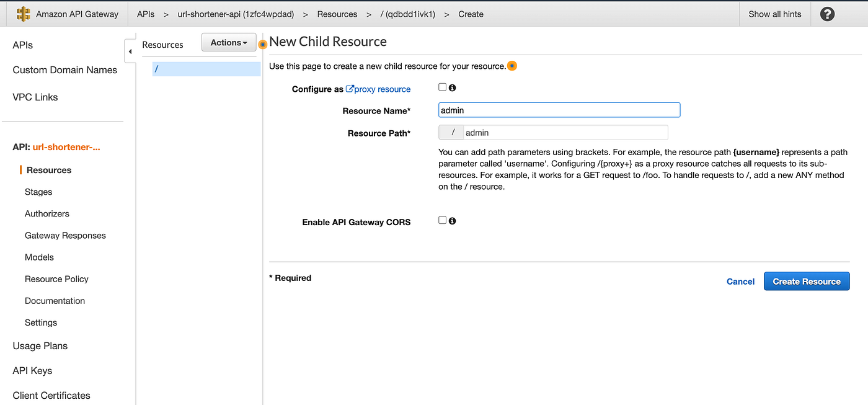Click the Create Resource button
This screenshot has height=405, width=868.
(x=807, y=282)
